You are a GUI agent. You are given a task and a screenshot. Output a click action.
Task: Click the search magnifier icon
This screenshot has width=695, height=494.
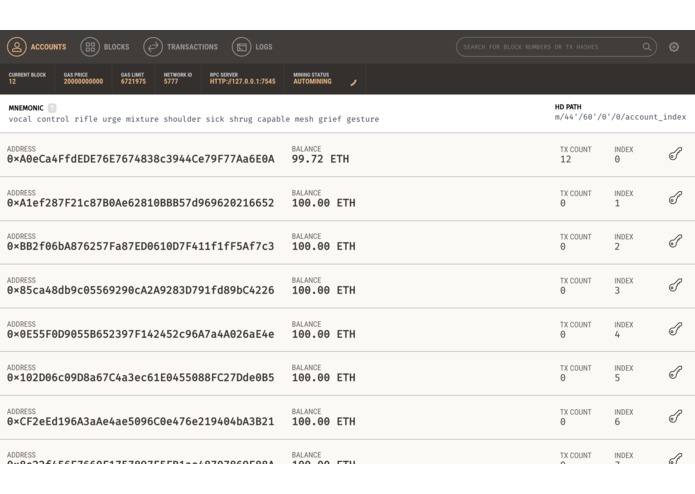[647, 47]
